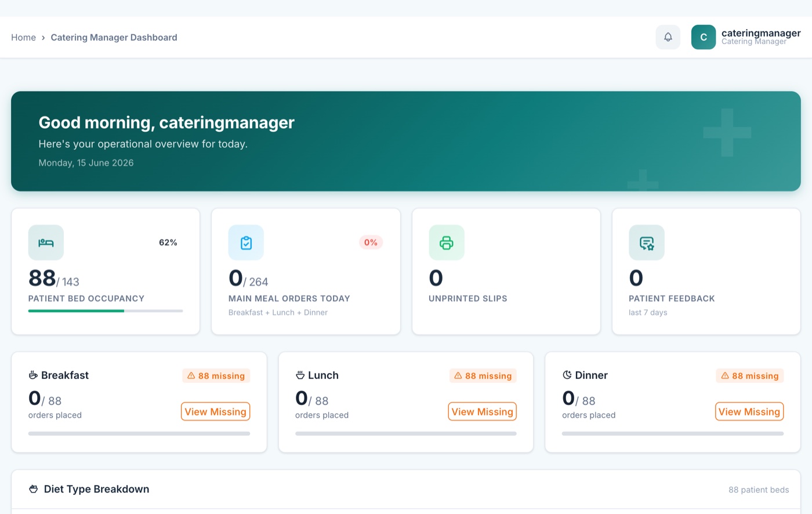Click the Breakfast bowl icon
This screenshot has width=812, height=514.
click(x=33, y=375)
